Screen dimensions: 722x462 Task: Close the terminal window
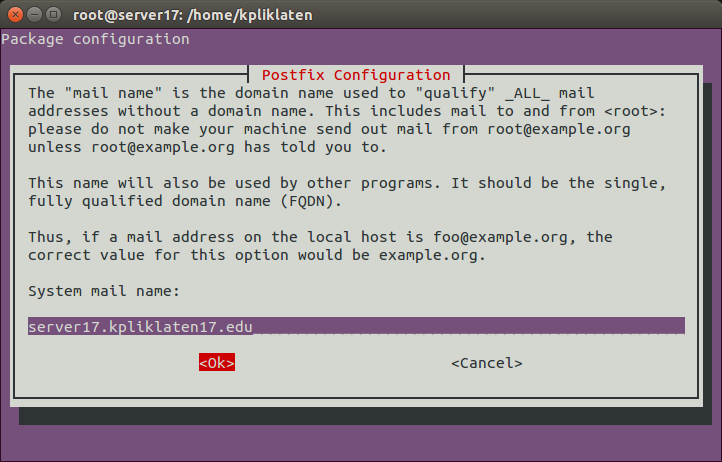(15, 15)
